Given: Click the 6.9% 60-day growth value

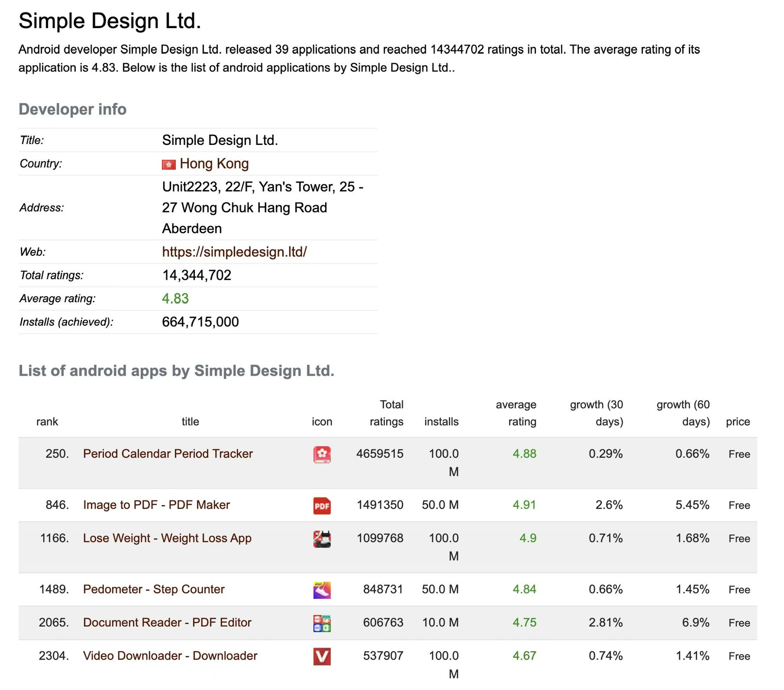Looking at the screenshot, I should (x=695, y=622).
